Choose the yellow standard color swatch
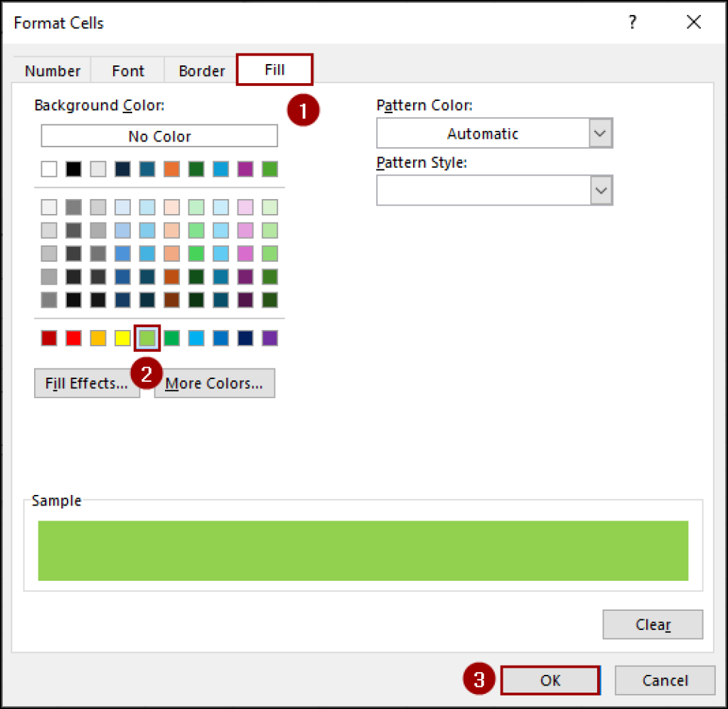This screenshot has width=728, height=709. (122, 338)
